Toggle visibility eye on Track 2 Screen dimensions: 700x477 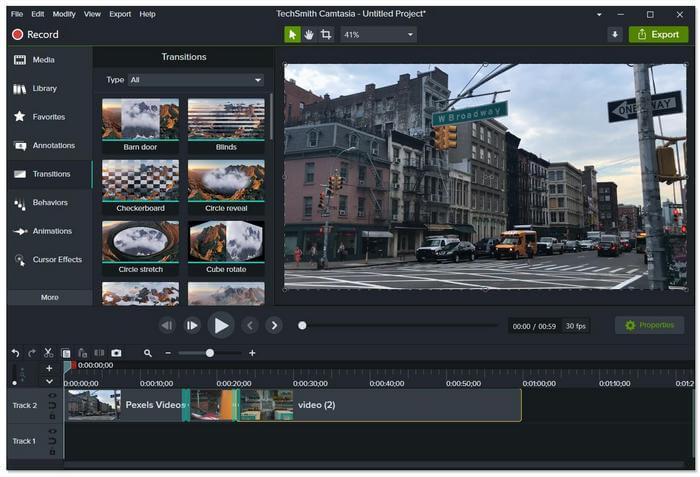point(52,396)
